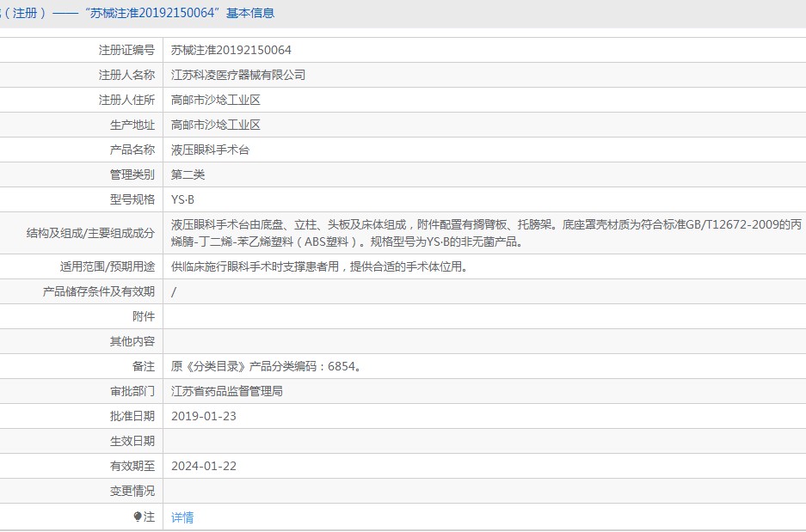Click the 型号规格 label
The height and width of the screenshot is (532, 806).
(132, 199)
